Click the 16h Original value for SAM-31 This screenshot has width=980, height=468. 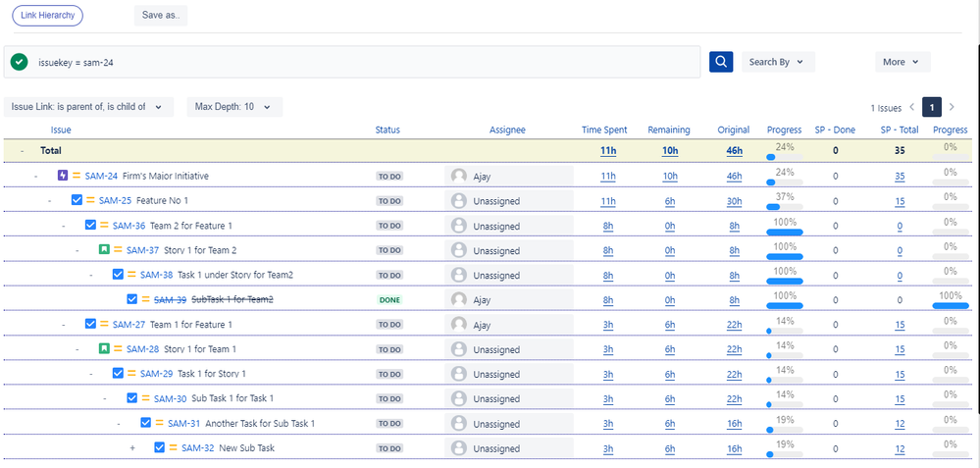735,423
